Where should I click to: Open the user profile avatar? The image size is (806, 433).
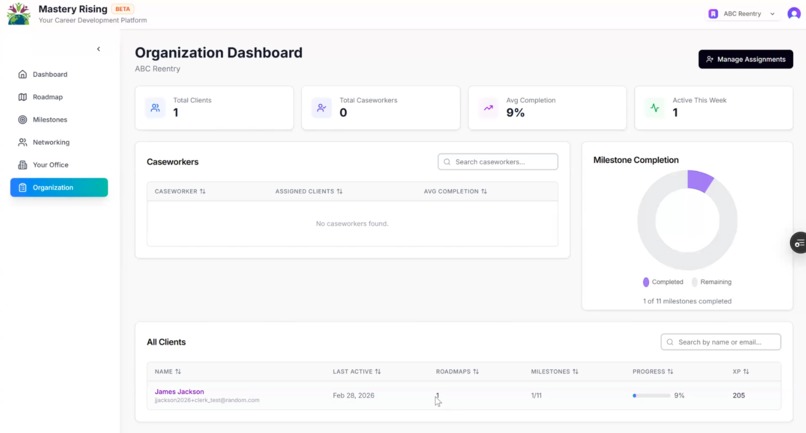(794, 14)
